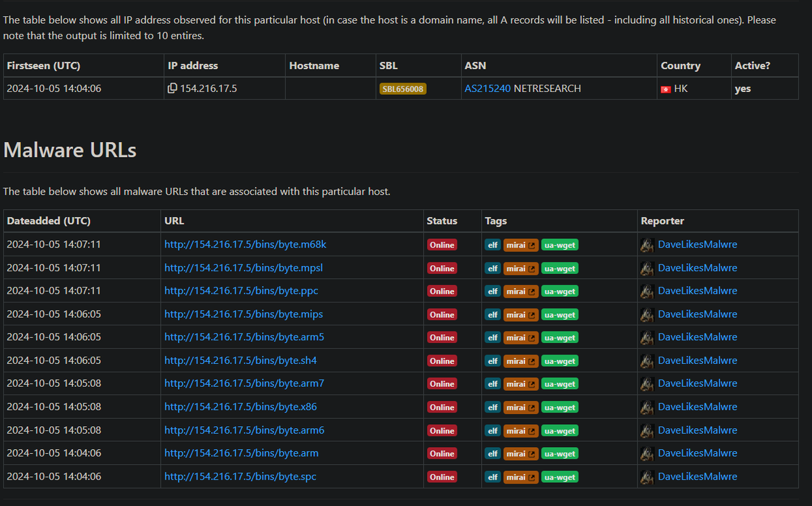Open DaveLikesMalwre reporter in byte.m68k row
Viewport: 812px width, 506px height.
(x=698, y=244)
